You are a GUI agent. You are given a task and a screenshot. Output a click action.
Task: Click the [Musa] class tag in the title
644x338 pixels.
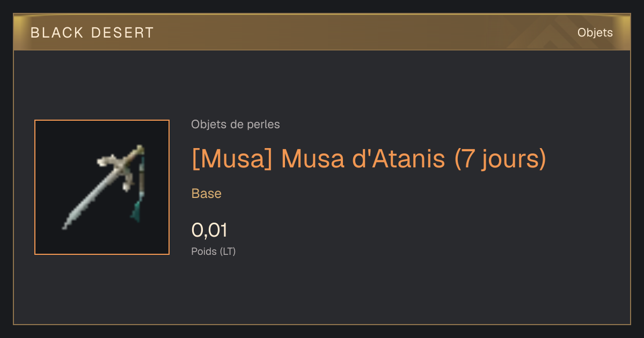pyautogui.click(x=233, y=158)
